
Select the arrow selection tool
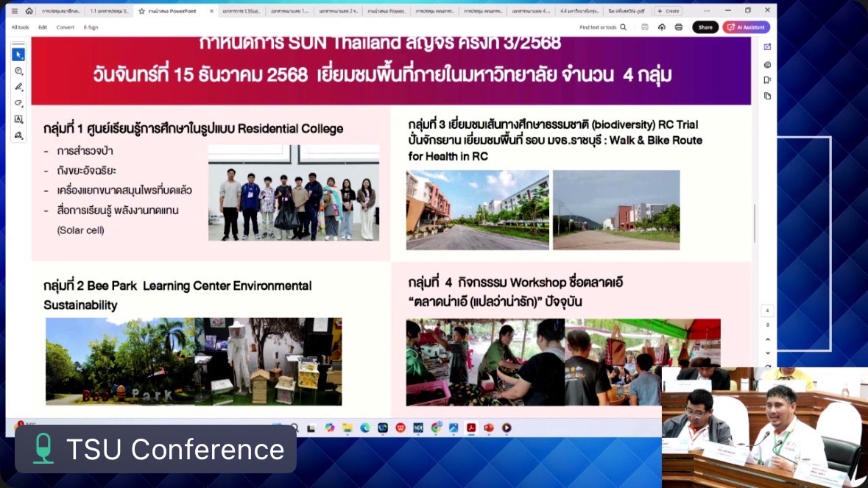tap(18, 55)
